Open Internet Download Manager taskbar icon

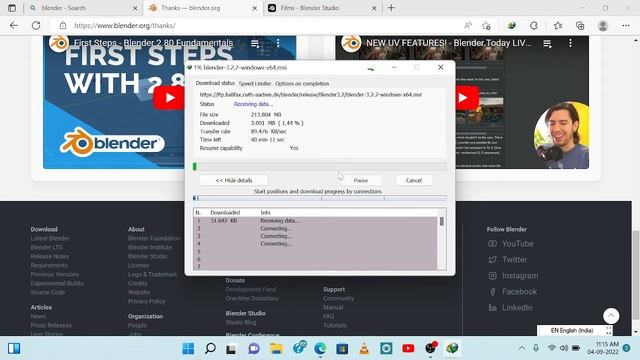click(452, 349)
